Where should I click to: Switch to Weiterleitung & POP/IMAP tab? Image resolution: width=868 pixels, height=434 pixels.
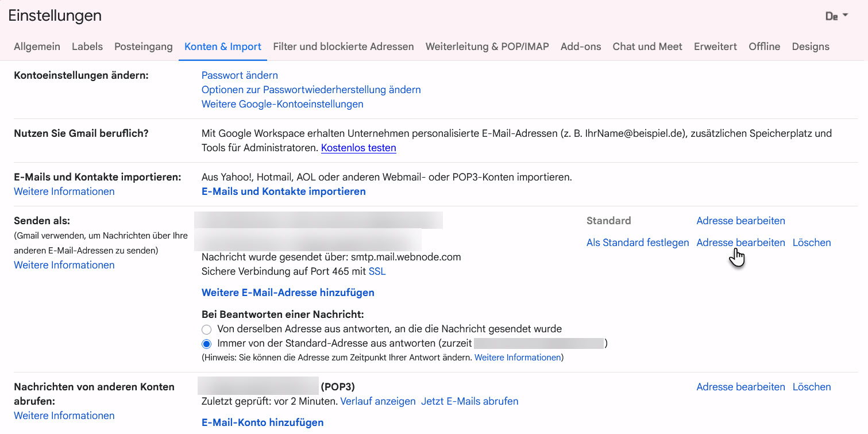point(487,47)
